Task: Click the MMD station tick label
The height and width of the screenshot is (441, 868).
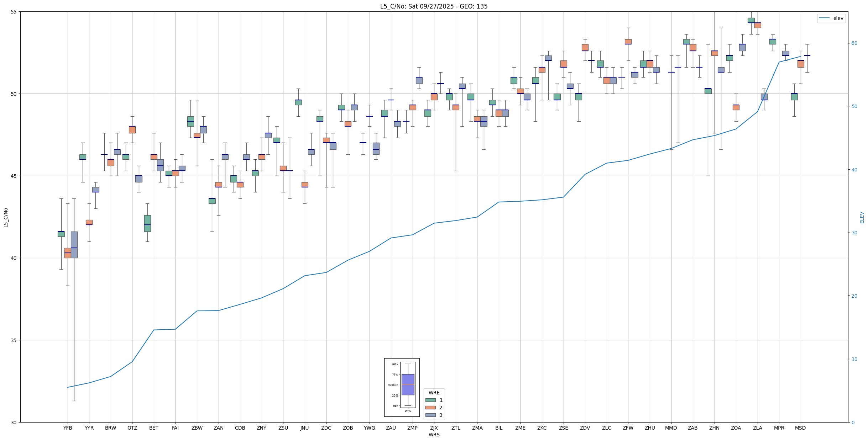Action: [x=671, y=428]
